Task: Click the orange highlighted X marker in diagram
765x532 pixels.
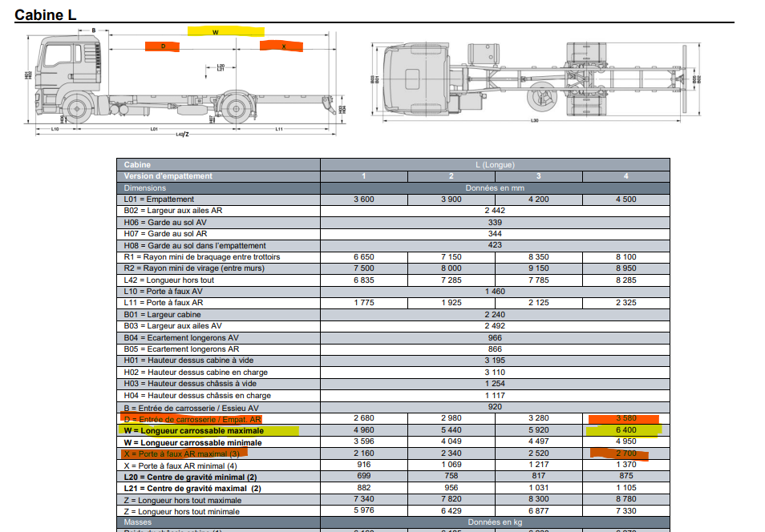Action: (281, 46)
